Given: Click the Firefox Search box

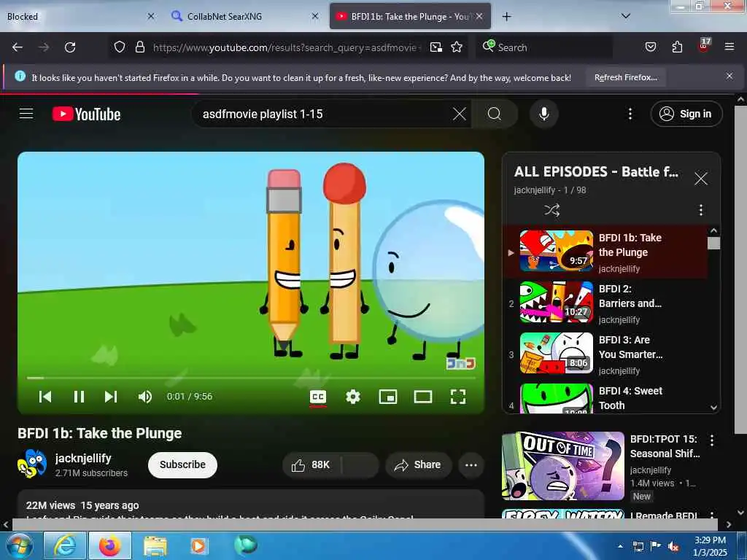Looking at the screenshot, I should (x=543, y=47).
